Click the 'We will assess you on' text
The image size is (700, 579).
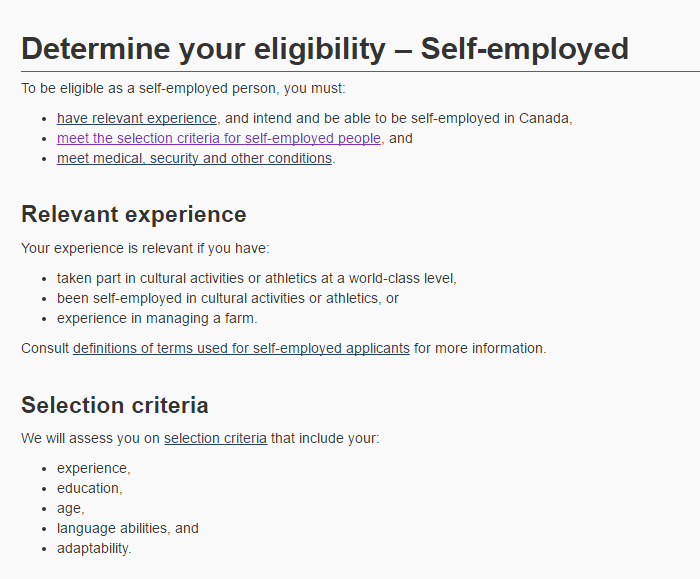[90, 438]
